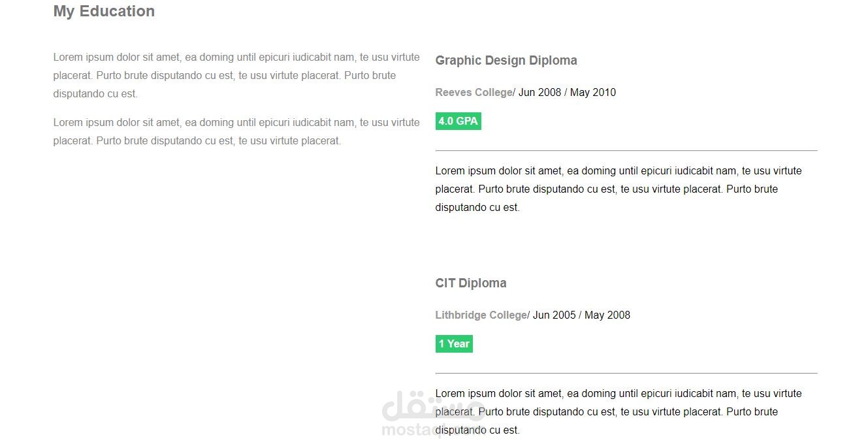Click the Graphic Design Diploma description text
This screenshot has width=868, height=448.
619,189
